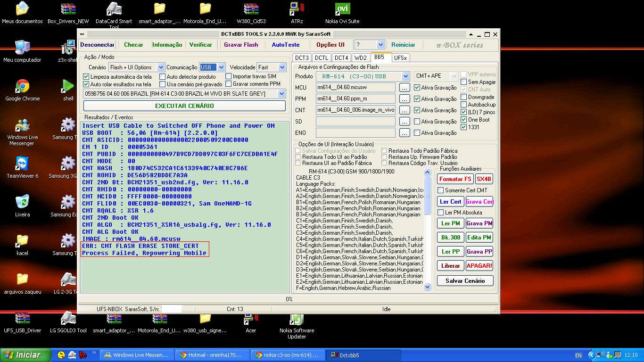Viewport: 644px width, 362px height.
Task: Open Produto RM-614 dropdown
Action: [363, 76]
